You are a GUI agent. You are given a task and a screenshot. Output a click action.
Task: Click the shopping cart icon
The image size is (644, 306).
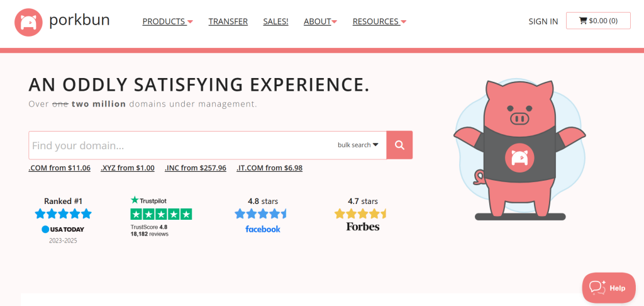click(583, 21)
